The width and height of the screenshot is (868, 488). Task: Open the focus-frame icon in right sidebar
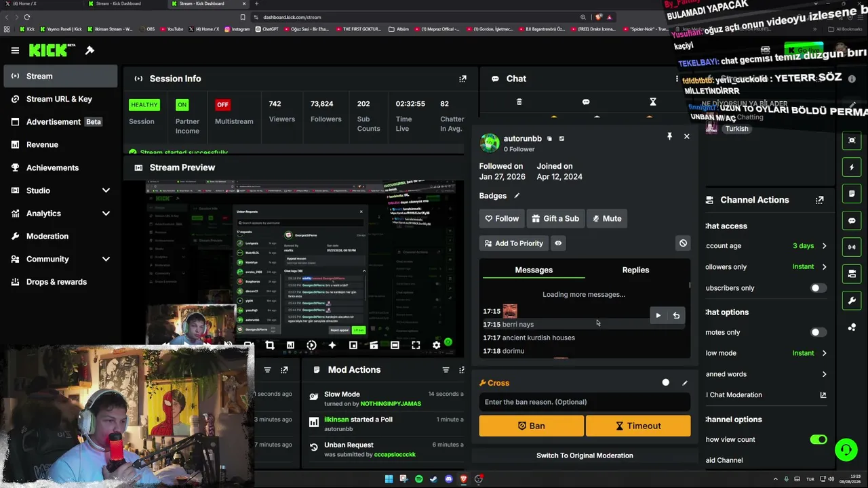coord(852,140)
